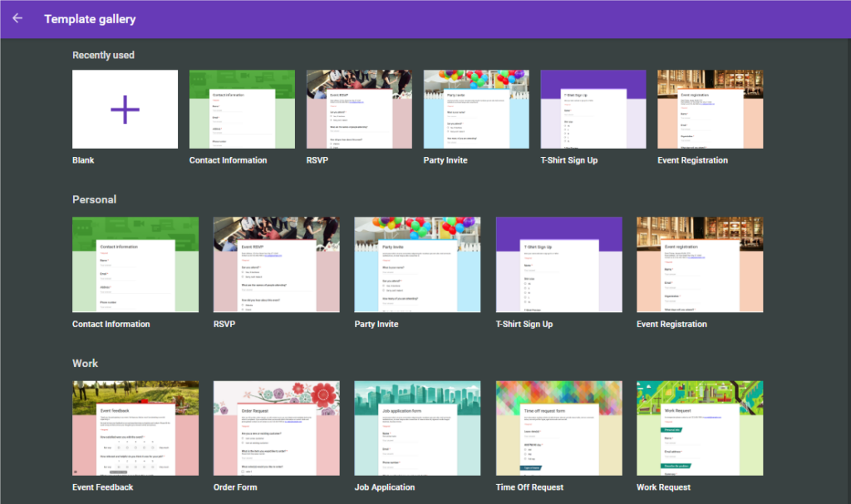The width and height of the screenshot is (851, 504).
Task: Select the Time Off Request template thumbnail
Action: 558,428
